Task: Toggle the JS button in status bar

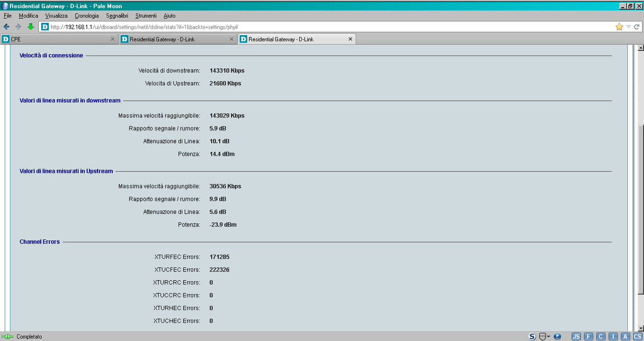Action: coord(577,336)
